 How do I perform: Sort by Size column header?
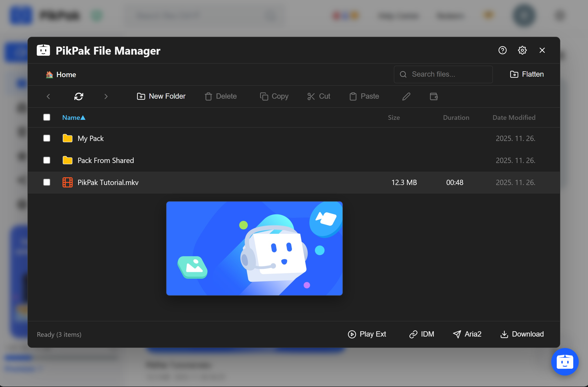tap(394, 118)
